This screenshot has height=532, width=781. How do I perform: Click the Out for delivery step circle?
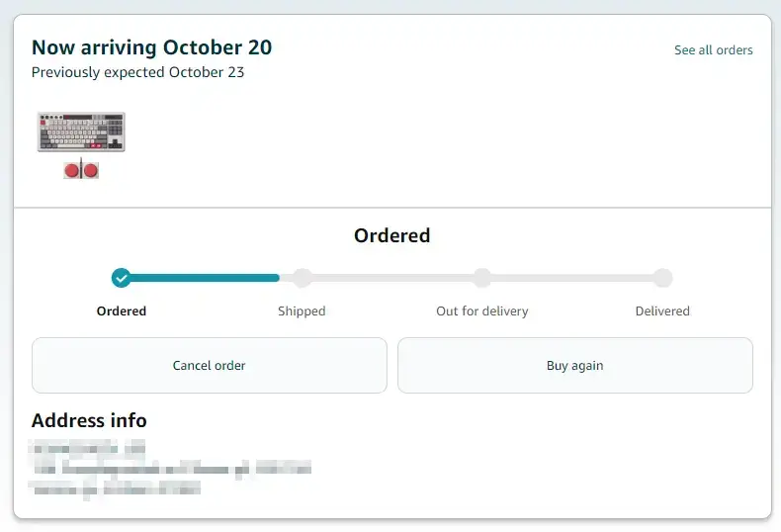tap(482, 278)
